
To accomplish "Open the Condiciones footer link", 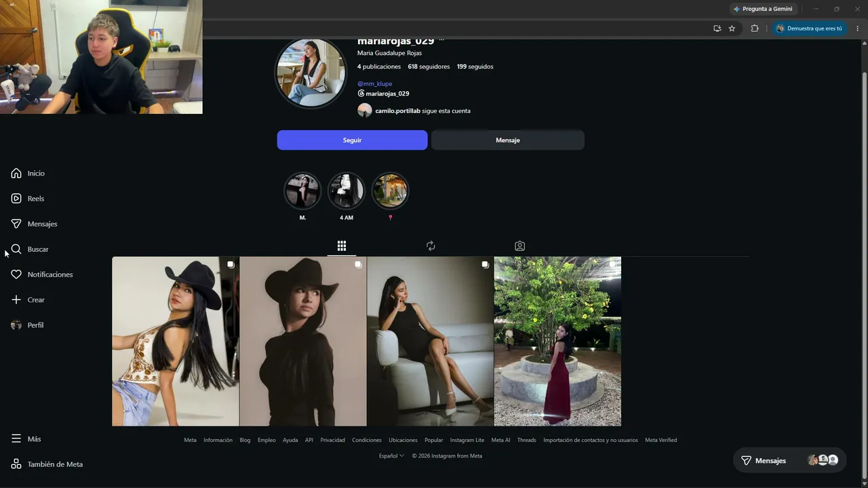I will [367, 440].
